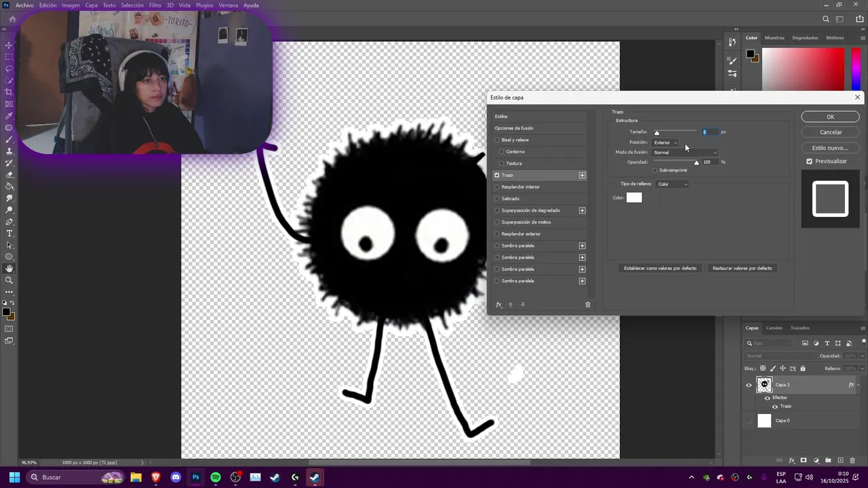Click OK in Estilo de capa dialog
Viewport: 868px width, 488px height.
(x=830, y=117)
